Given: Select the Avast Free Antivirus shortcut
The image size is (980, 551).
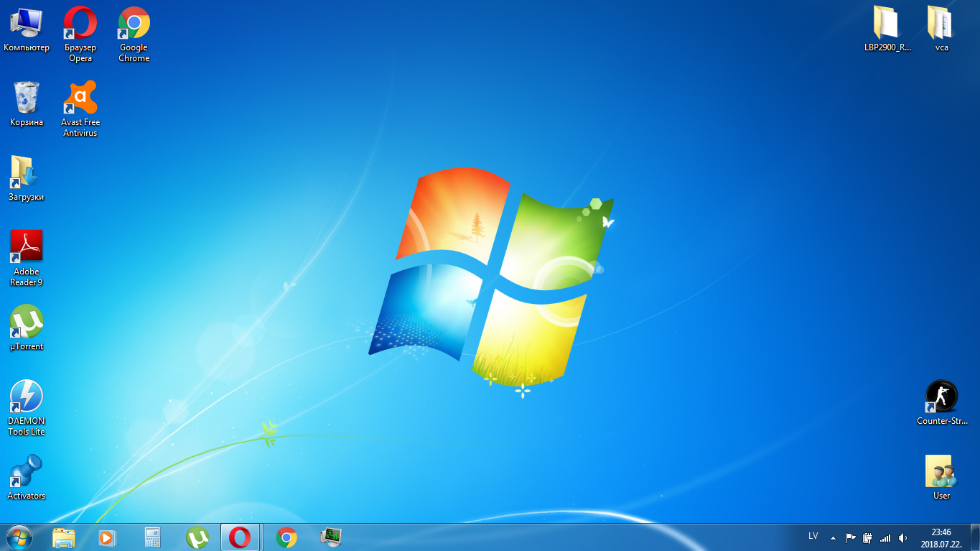Looking at the screenshot, I should point(80,108).
